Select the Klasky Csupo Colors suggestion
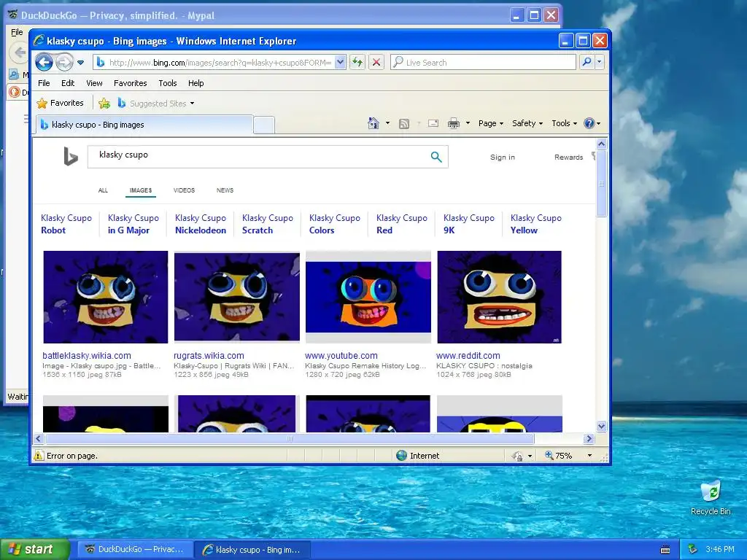The width and height of the screenshot is (747, 560). click(334, 225)
